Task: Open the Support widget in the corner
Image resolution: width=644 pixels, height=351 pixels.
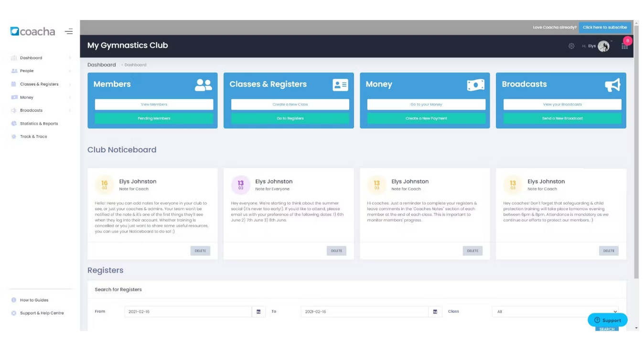Action: click(607, 320)
